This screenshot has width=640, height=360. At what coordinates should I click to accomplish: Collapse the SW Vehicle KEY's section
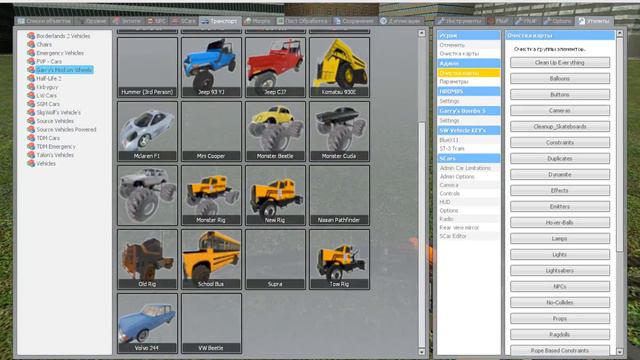[x=469, y=130]
